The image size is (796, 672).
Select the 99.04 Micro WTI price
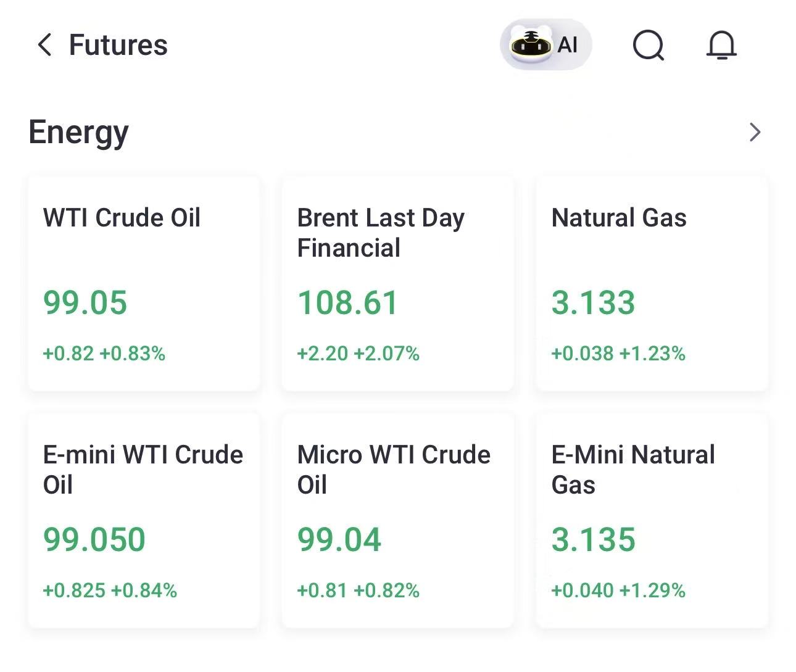pyautogui.click(x=339, y=539)
